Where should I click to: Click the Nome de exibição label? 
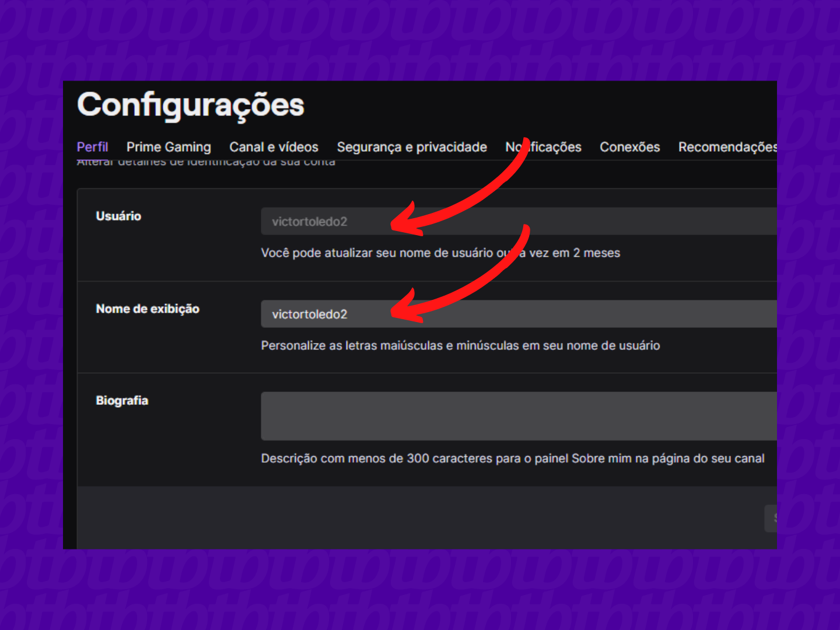(148, 309)
